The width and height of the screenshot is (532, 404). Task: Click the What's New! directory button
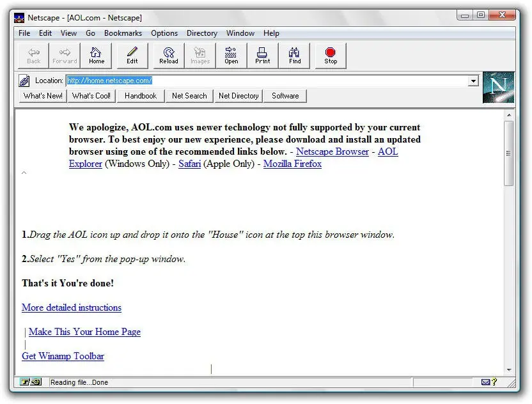43,96
